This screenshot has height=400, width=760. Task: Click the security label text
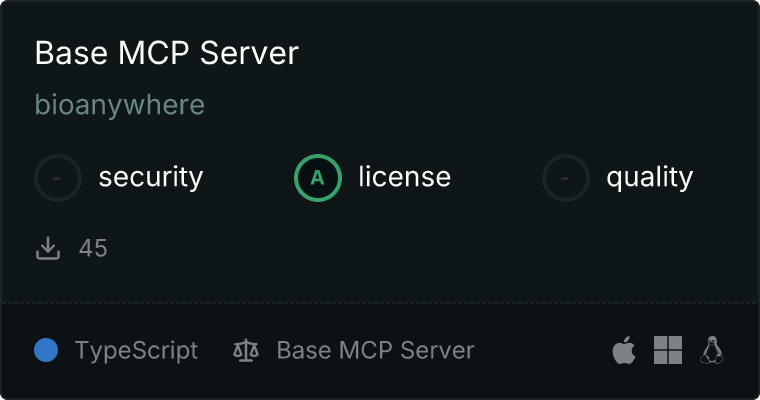click(x=150, y=178)
